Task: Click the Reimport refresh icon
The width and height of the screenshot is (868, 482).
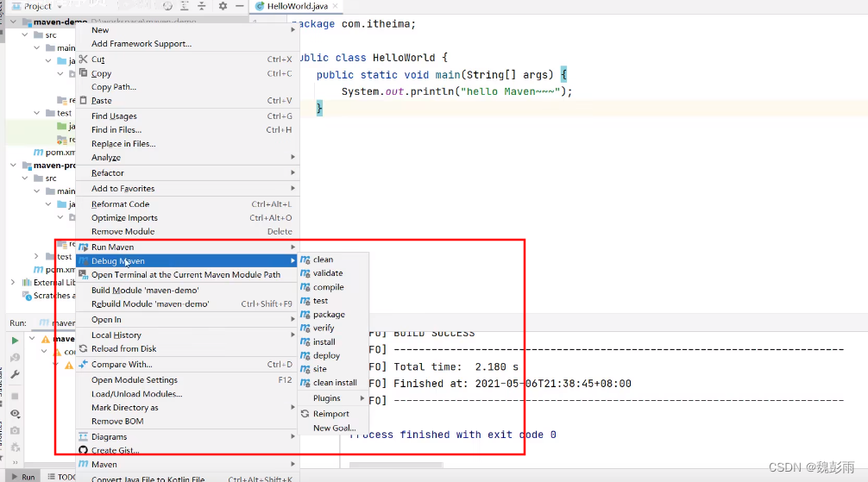Action: point(305,413)
